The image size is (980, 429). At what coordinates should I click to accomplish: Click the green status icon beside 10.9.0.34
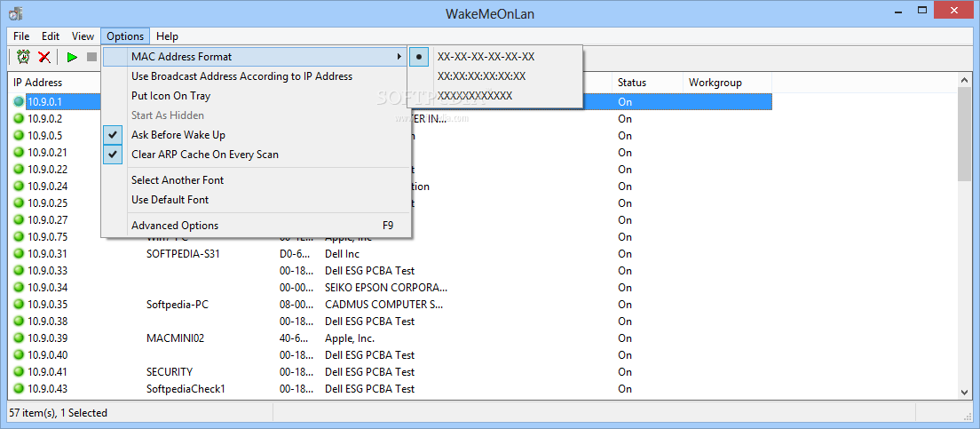tap(18, 287)
